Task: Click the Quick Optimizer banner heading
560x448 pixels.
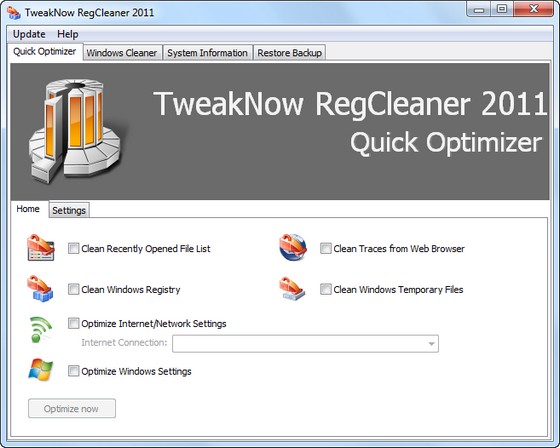Action: pos(446,143)
